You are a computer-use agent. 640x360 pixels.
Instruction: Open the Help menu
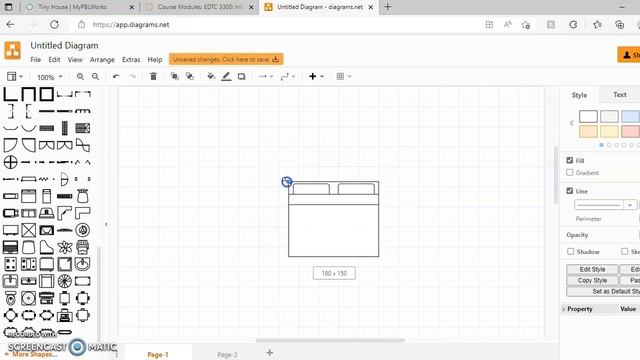[x=155, y=60]
